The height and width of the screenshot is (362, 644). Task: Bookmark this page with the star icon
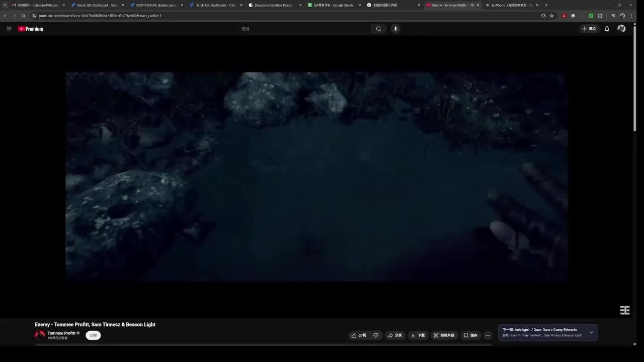pos(551,16)
